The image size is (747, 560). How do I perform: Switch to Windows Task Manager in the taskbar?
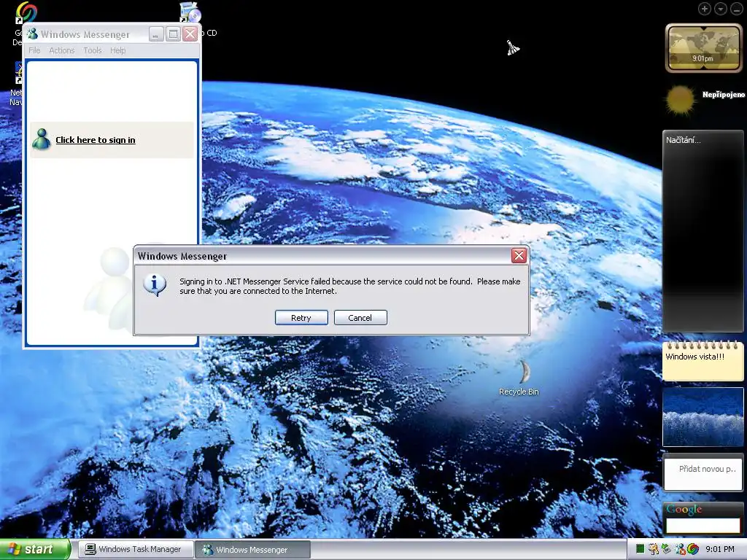click(x=135, y=550)
